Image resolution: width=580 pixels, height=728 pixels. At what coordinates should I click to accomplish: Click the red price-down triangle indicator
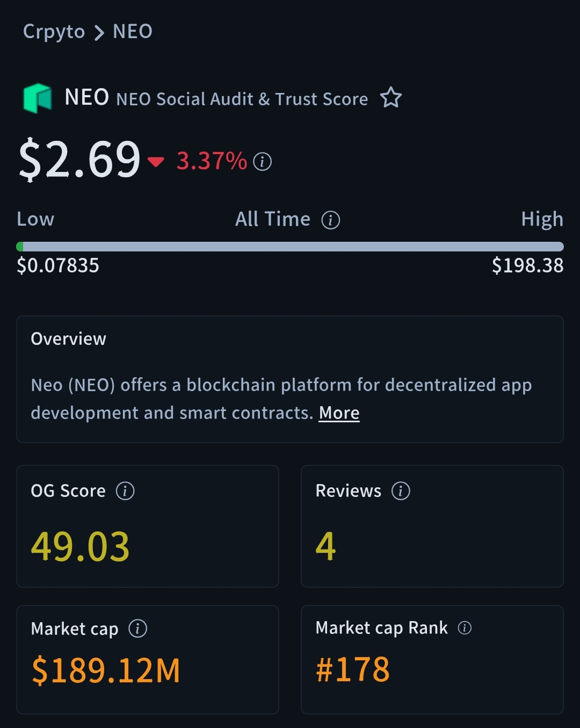point(156,161)
